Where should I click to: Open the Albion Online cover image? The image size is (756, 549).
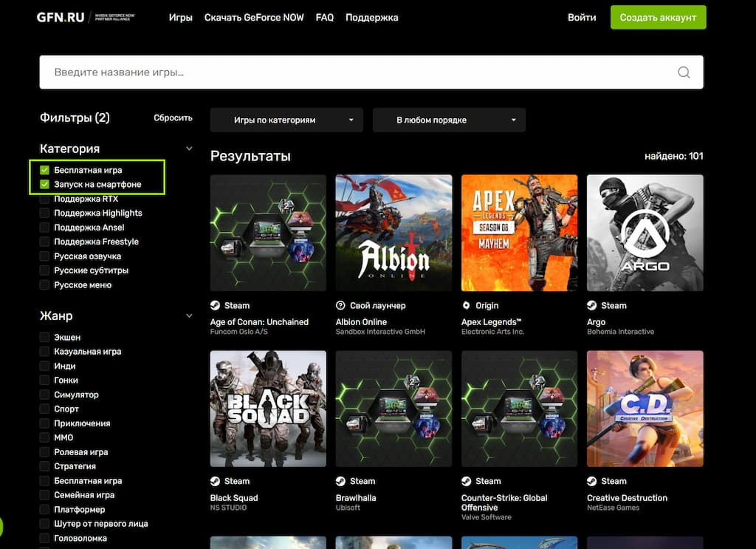point(394,233)
